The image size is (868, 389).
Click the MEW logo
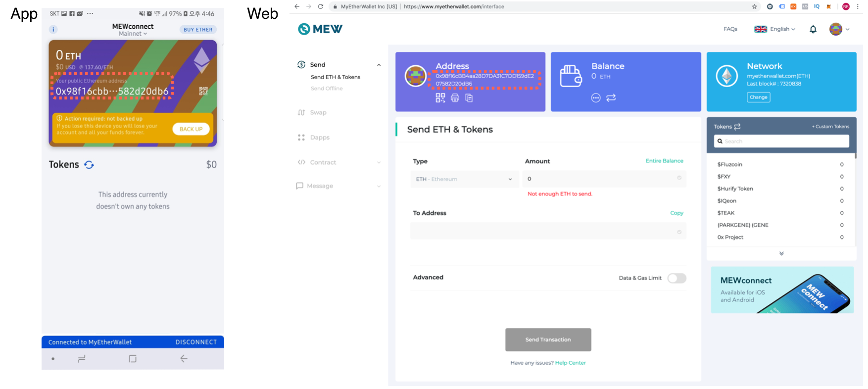click(x=320, y=29)
